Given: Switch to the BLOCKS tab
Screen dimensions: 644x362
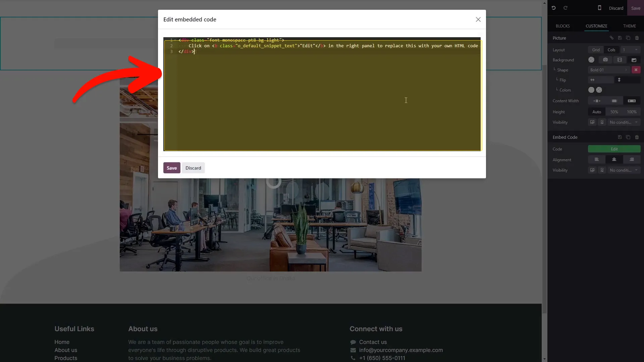Looking at the screenshot, I should coord(562,26).
